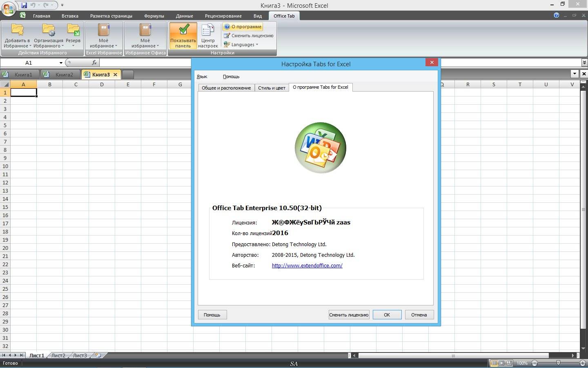Save workbook via quick access toolbar

click(24, 5)
